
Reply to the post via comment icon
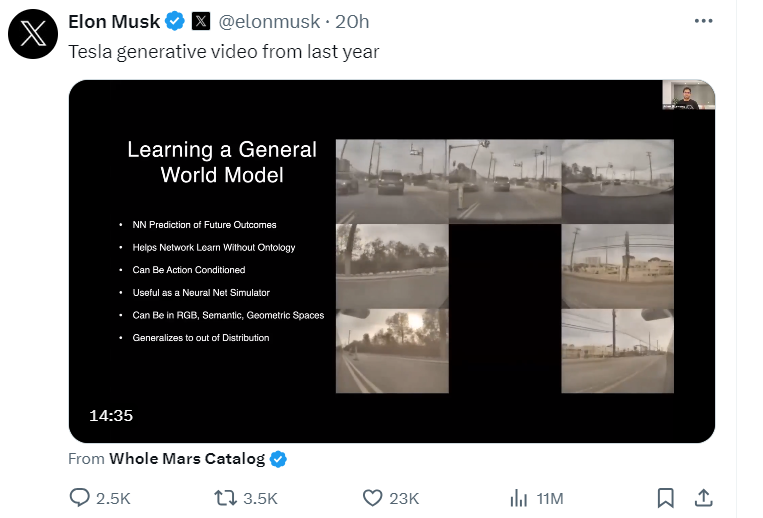[80, 497]
